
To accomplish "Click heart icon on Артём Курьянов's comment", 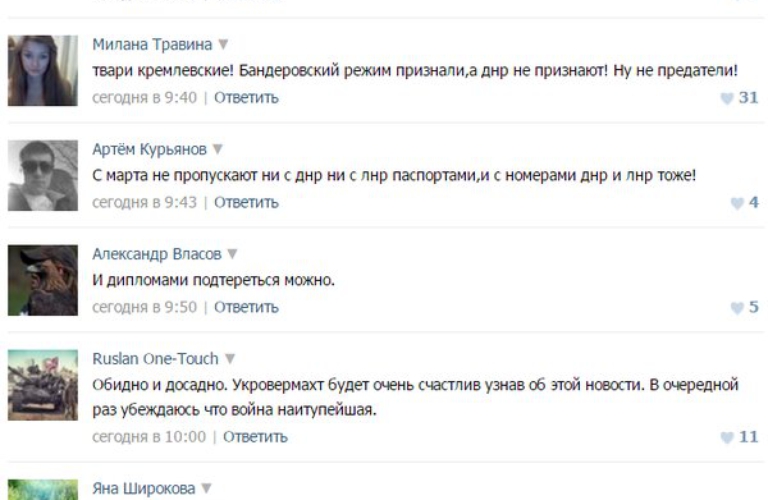I will point(736,203).
